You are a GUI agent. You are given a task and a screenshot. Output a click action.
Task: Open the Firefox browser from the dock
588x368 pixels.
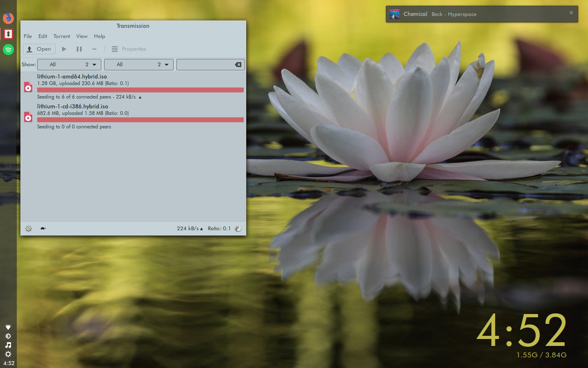tap(8, 18)
